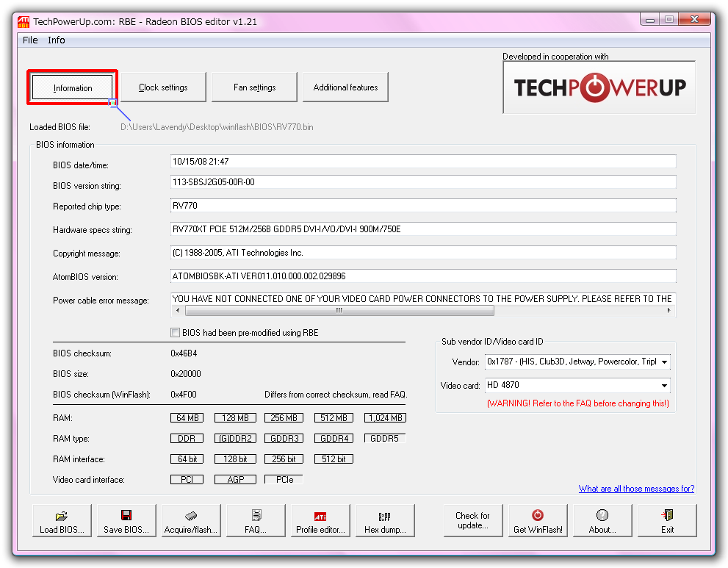The width and height of the screenshot is (728, 568).
Task: Select the 256 bit RAM interface indicator
Action: coord(284,459)
